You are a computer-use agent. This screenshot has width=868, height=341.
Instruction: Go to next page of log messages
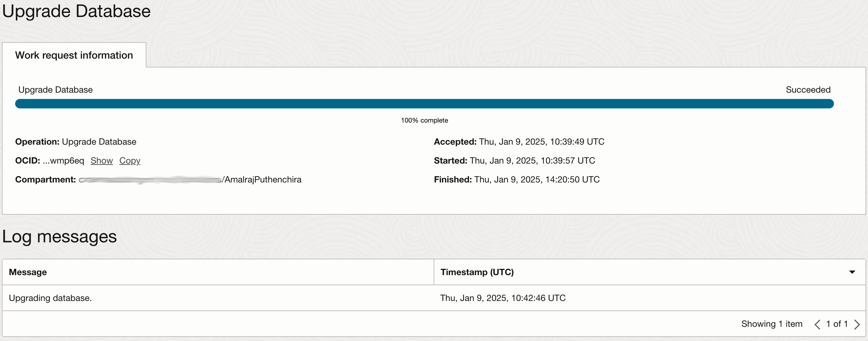tap(857, 324)
